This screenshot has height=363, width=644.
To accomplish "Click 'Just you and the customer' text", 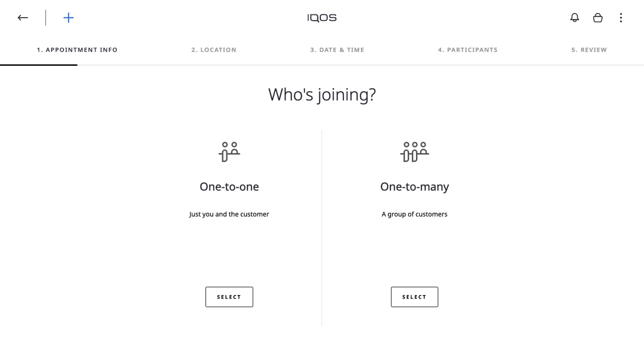I will pyautogui.click(x=229, y=214).
